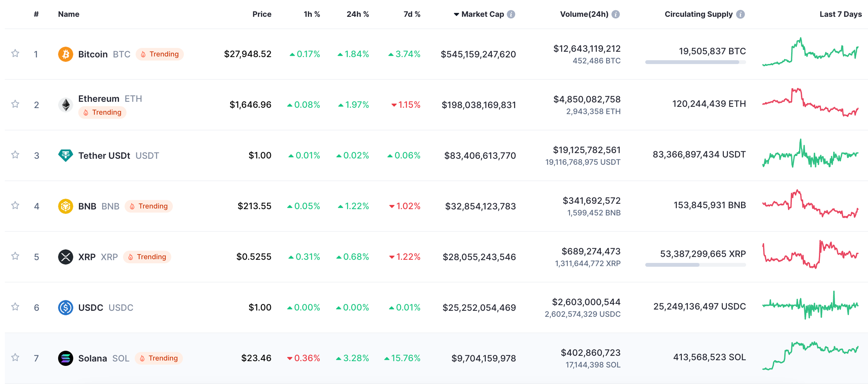Toggle watchlist star on USDC row
This screenshot has width=868, height=384.
[15, 307]
